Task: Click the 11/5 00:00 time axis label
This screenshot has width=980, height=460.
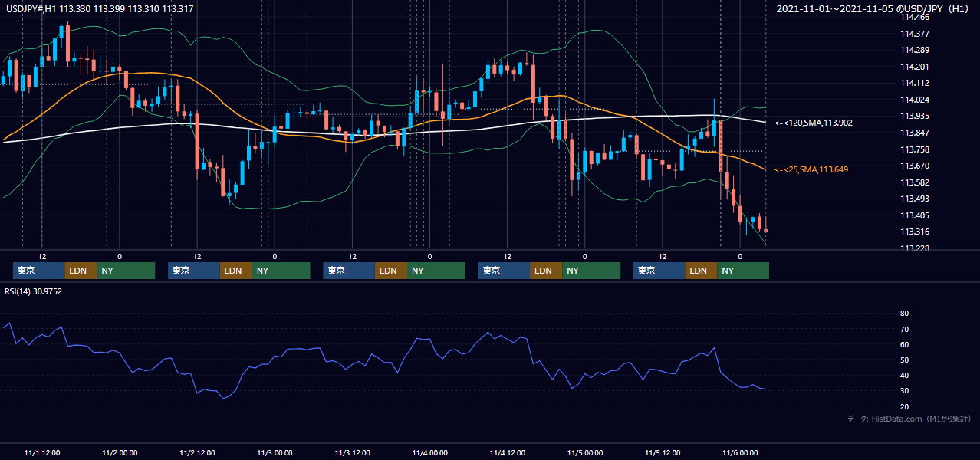Action: [584, 453]
